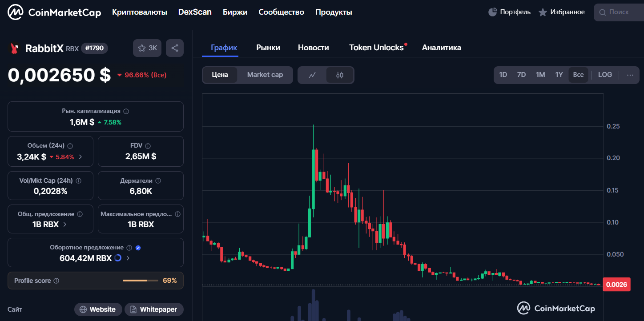Click the Избранное link text
Viewport: 644px width, 321px height.
tap(568, 12)
